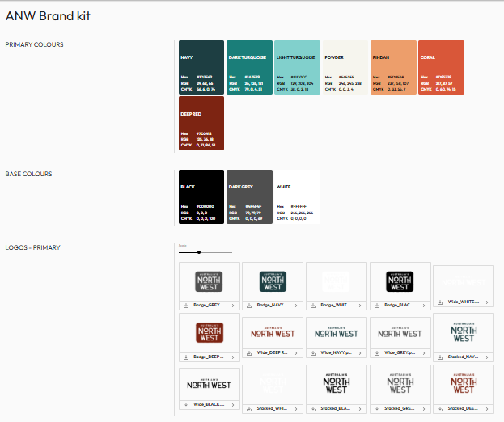Download the Badge_WHIT logo file
This screenshot has height=422, width=504.
[x=313, y=306]
